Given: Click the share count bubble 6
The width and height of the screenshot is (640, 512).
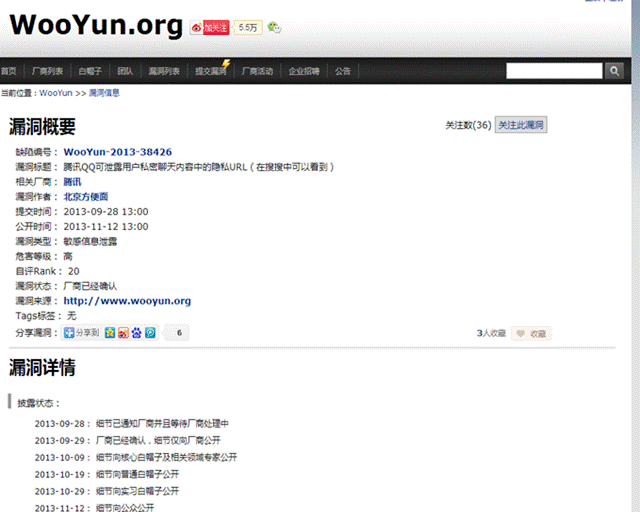Looking at the screenshot, I should tap(178, 333).
